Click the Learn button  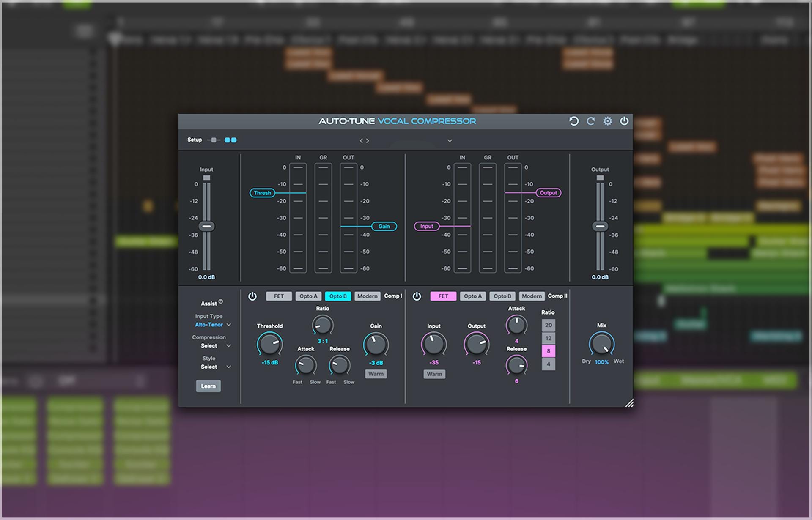click(208, 386)
